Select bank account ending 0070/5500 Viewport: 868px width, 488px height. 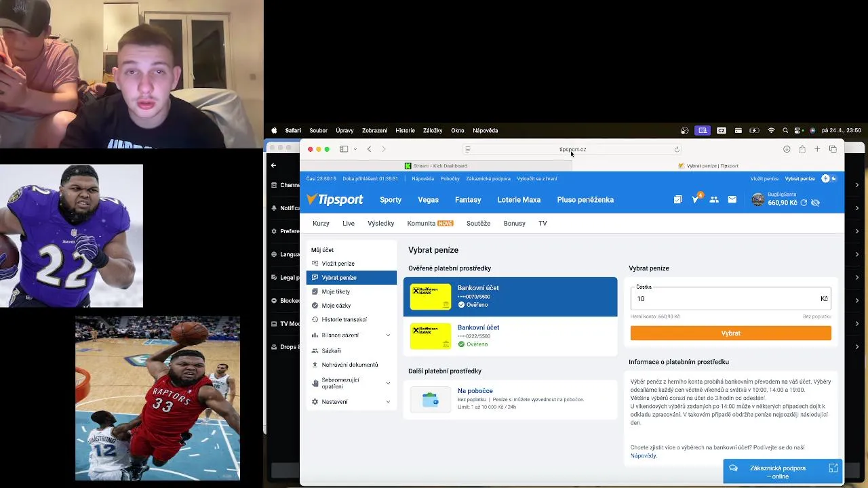click(x=510, y=297)
